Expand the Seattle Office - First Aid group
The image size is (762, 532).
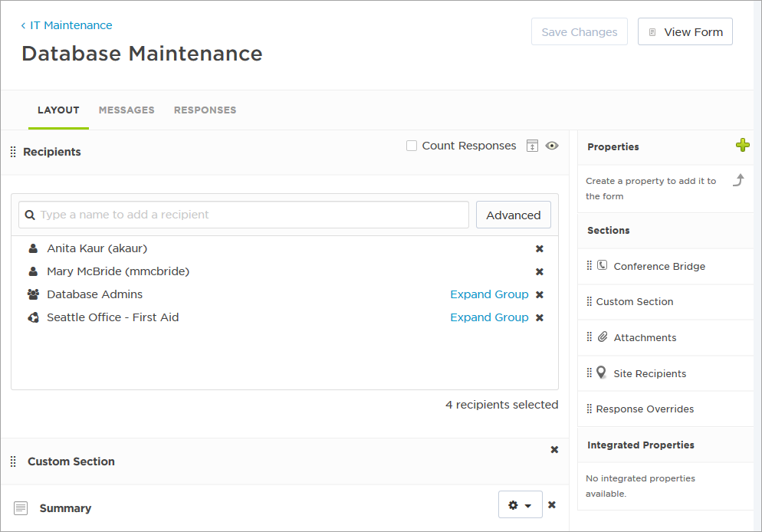489,317
